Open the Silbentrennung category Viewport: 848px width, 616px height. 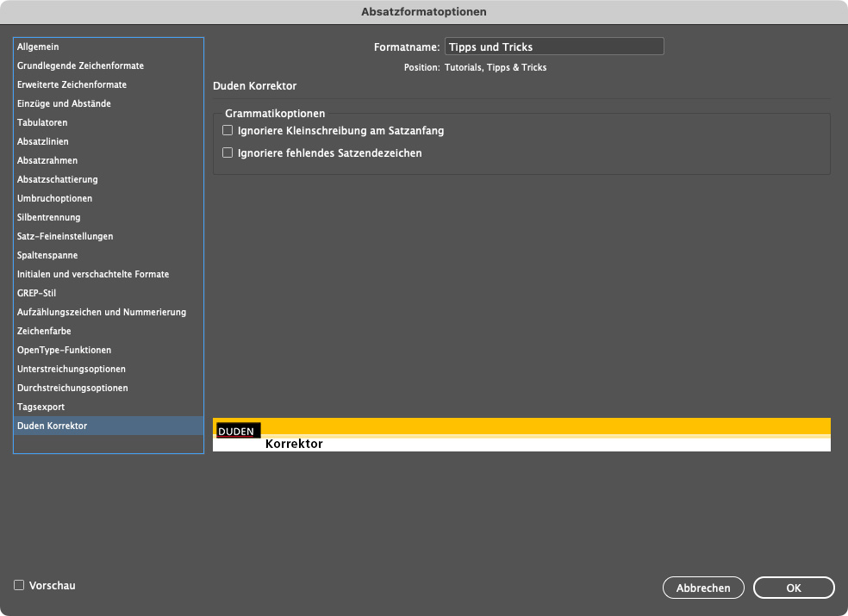tap(109, 217)
